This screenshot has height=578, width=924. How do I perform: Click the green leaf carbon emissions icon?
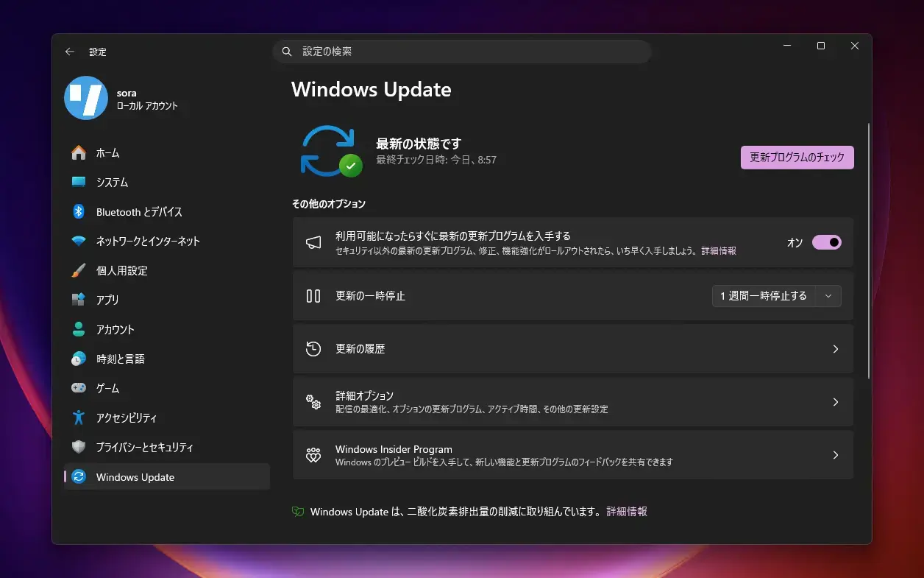[x=298, y=512]
